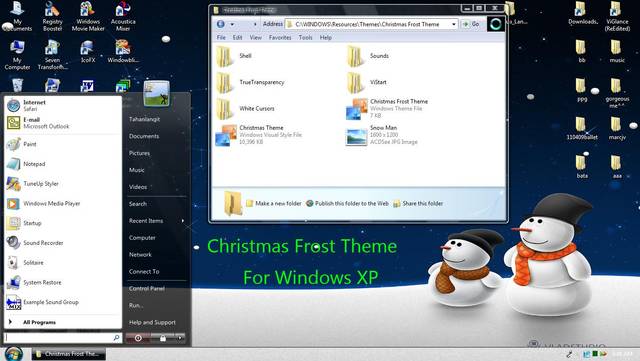Screen dimensions: 640x361
Task: Open Startup item in Start menu
Action: 63,223
